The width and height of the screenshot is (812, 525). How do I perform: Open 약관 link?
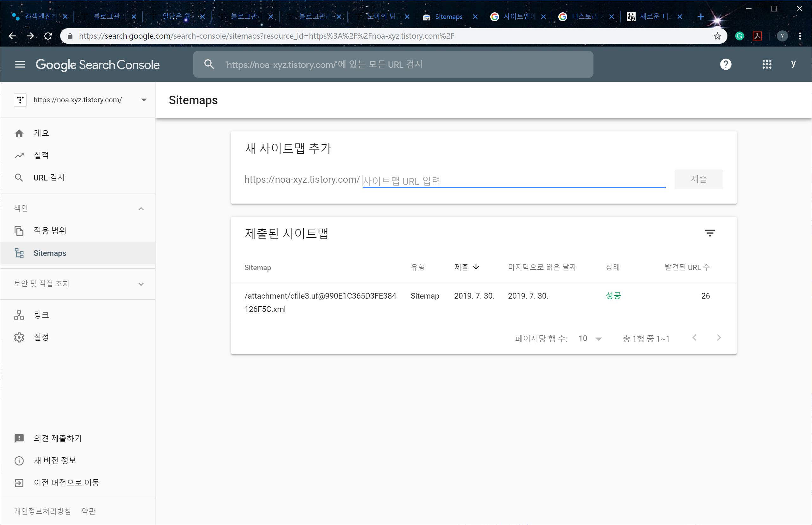[89, 511]
